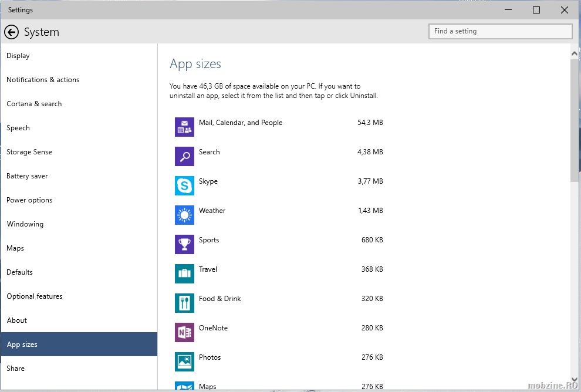This screenshot has height=392, width=581.
Task: Focus the Find a setting search box
Action: (500, 32)
